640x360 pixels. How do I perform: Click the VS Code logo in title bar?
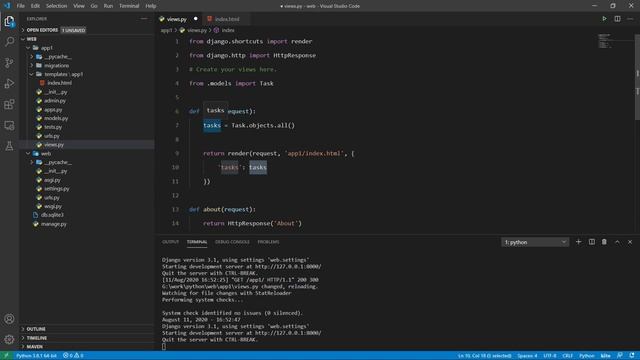pyautogui.click(x=7, y=6)
